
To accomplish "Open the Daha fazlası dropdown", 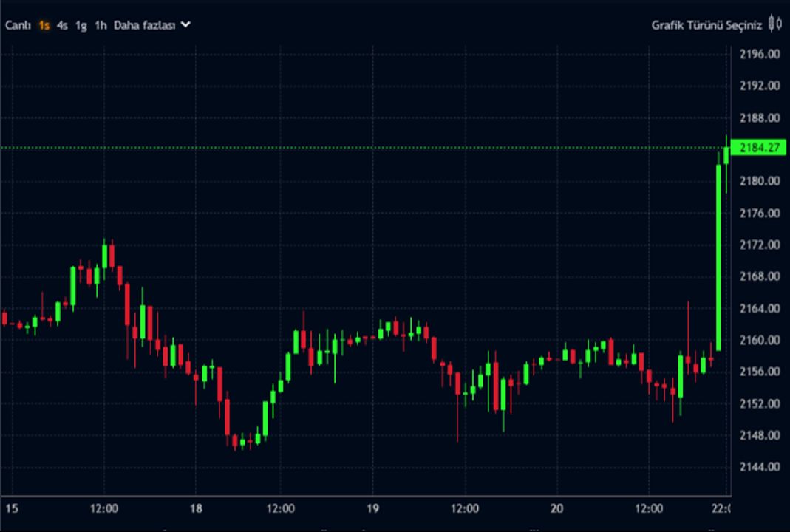I will pyautogui.click(x=144, y=25).
